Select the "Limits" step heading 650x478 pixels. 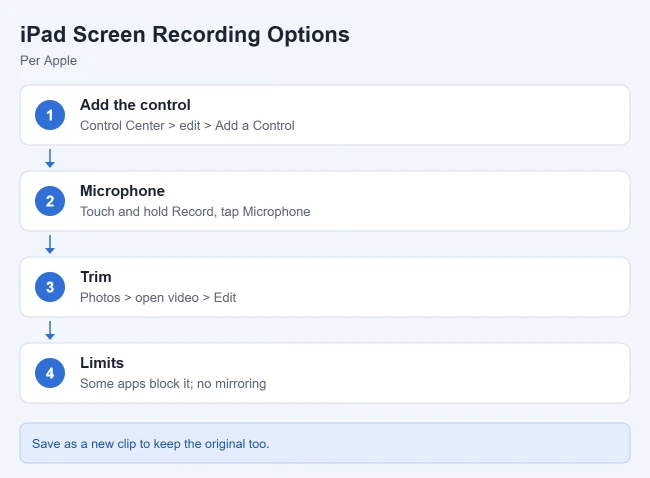point(102,363)
